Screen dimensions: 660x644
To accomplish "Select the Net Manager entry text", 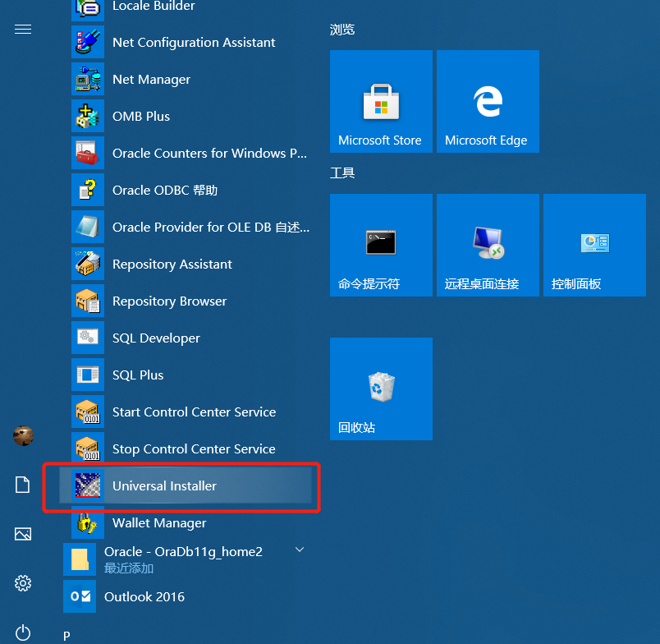I will pos(152,80).
